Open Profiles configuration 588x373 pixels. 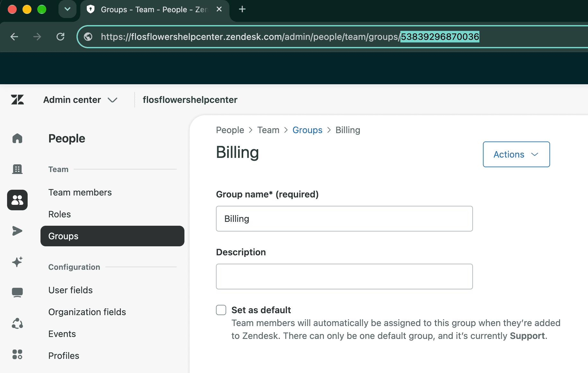click(x=64, y=356)
